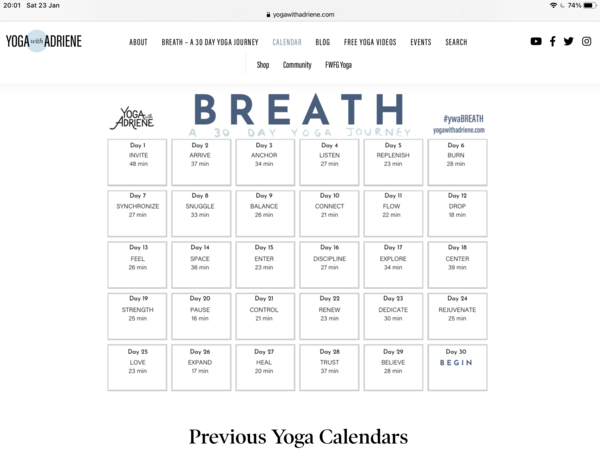Open the Blog menu item
Viewport: 600px width, 450px height.
pyautogui.click(x=322, y=42)
